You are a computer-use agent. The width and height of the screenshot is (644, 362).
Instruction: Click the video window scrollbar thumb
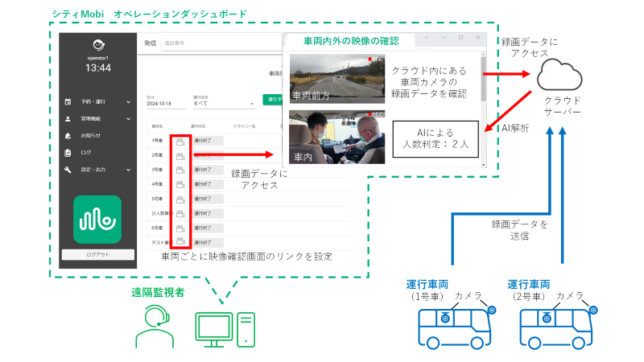pos(484,79)
